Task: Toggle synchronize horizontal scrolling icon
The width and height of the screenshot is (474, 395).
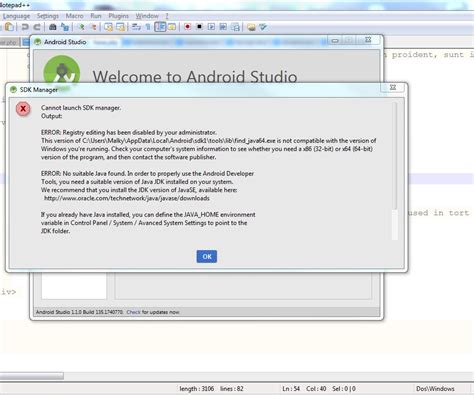Action: 121,27
